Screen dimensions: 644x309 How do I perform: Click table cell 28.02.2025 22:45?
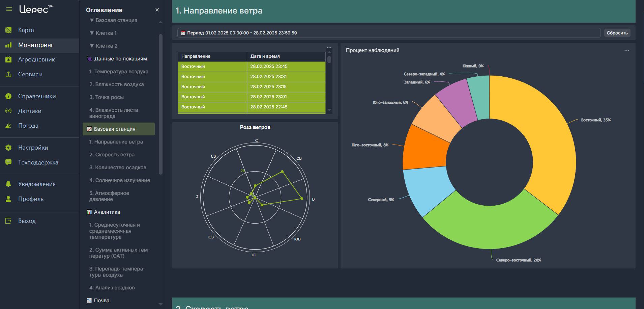coord(286,107)
